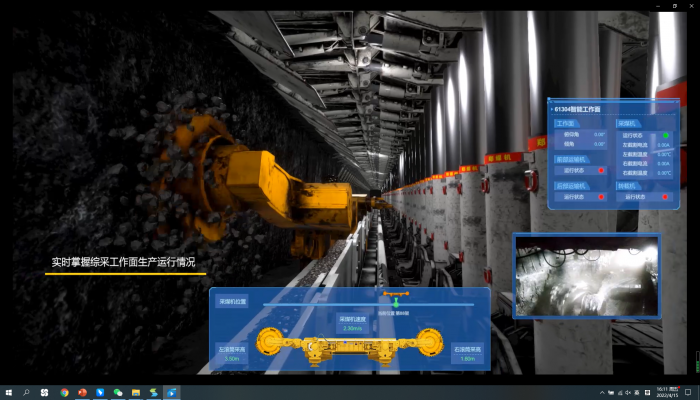Open File Explorer from the taskbar
This screenshot has width=700, height=400.
coord(136,392)
